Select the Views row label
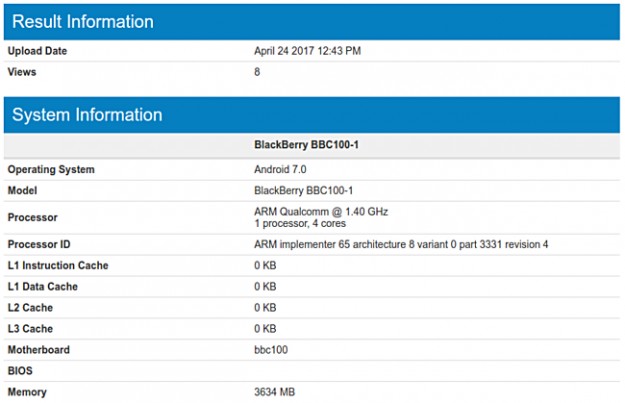Image resolution: width=625 pixels, height=403 pixels. [23, 72]
